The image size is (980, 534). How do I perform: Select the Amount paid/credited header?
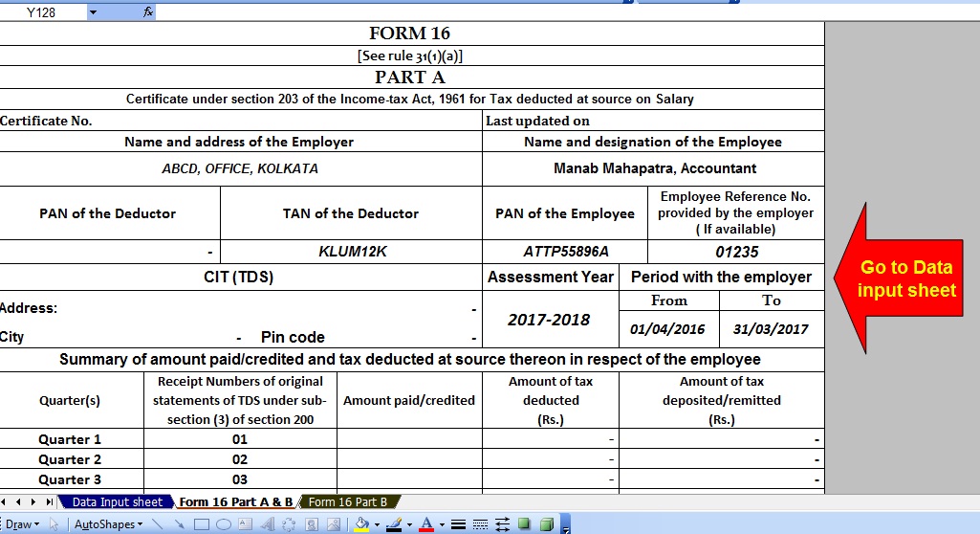click(x=409, y=400)
